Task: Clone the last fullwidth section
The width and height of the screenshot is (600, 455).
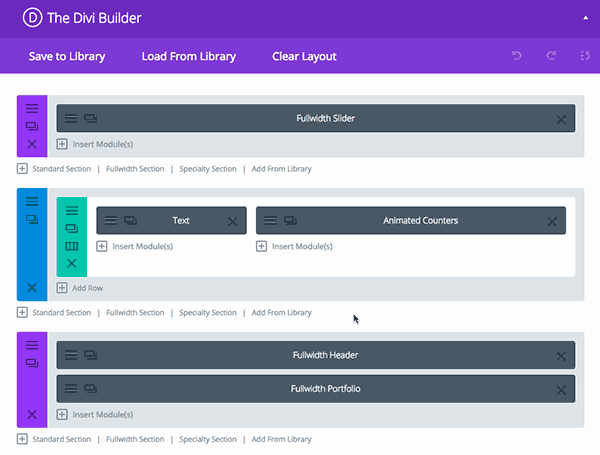Action: point(32,363)
